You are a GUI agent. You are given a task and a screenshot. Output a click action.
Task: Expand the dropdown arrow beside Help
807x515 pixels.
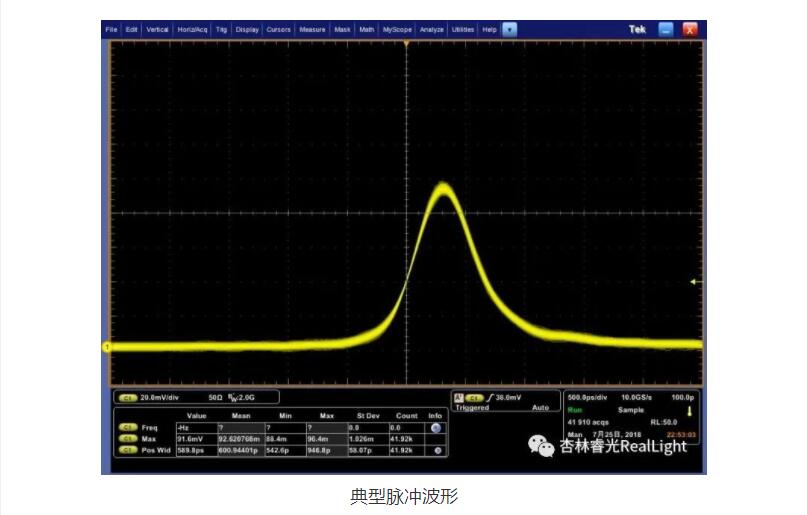[509, 30]
